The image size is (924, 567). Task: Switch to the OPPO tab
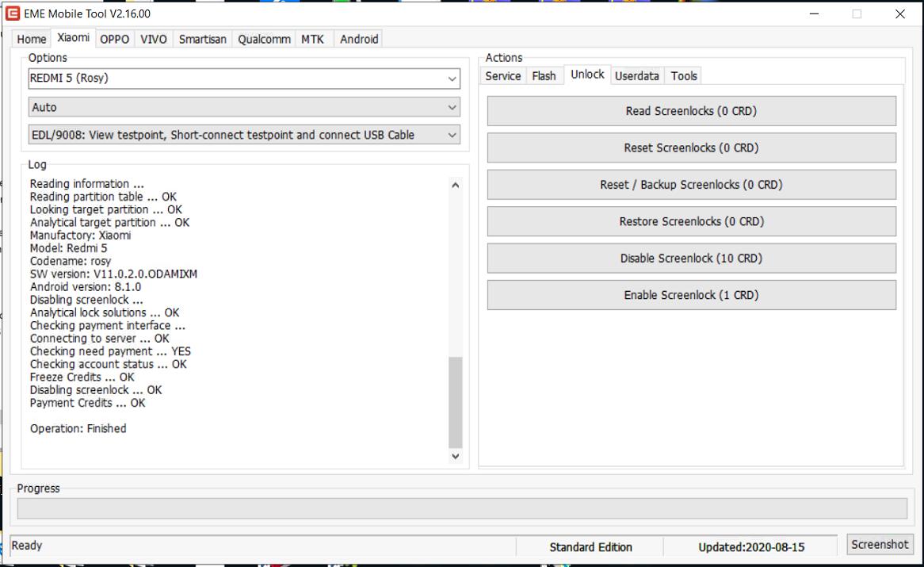114,39
